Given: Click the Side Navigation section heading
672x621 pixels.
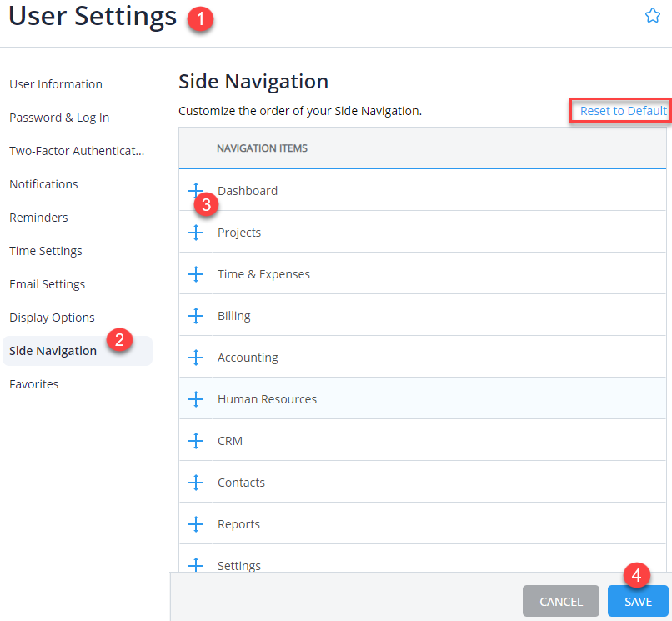Looking at the screenshot, I should (253, 81).
